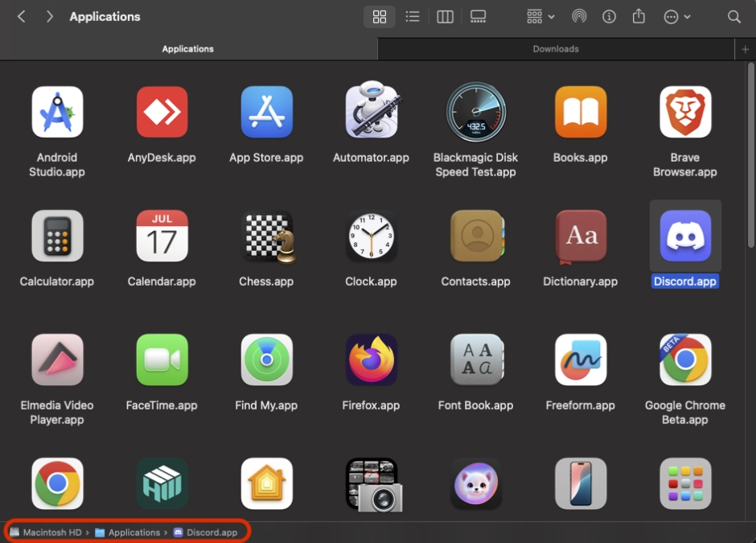Select the Applications tab
Screen dimensions: 756x543
click(188, 49)
